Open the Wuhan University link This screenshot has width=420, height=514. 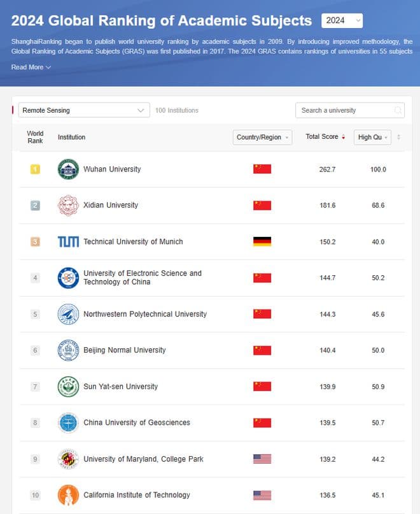[x=112, y=169]
